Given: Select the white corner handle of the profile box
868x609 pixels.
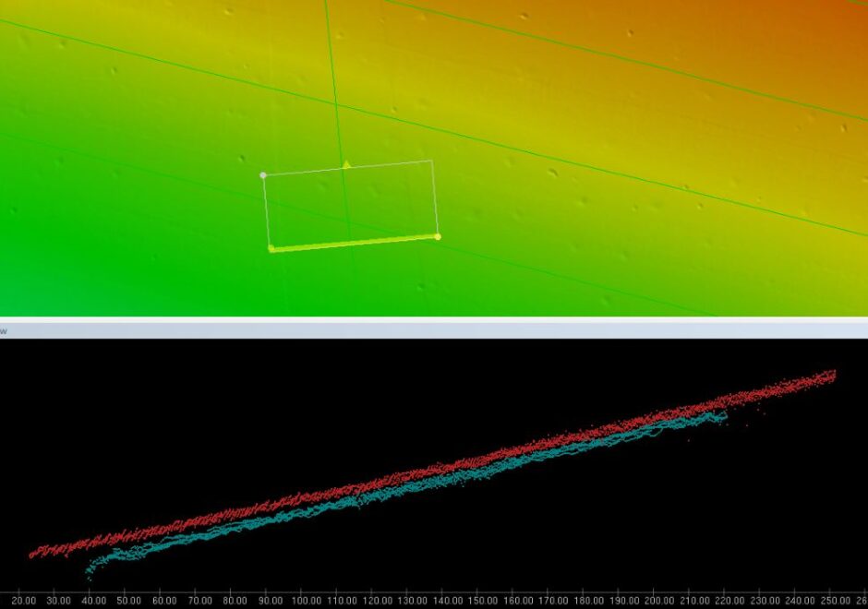Looking at the screenshot, I should pos(263,174).
